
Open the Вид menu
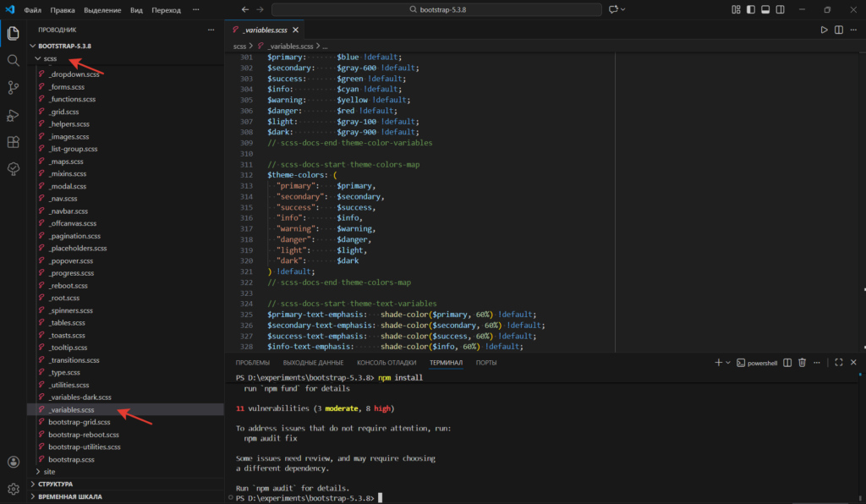[135, 10]
